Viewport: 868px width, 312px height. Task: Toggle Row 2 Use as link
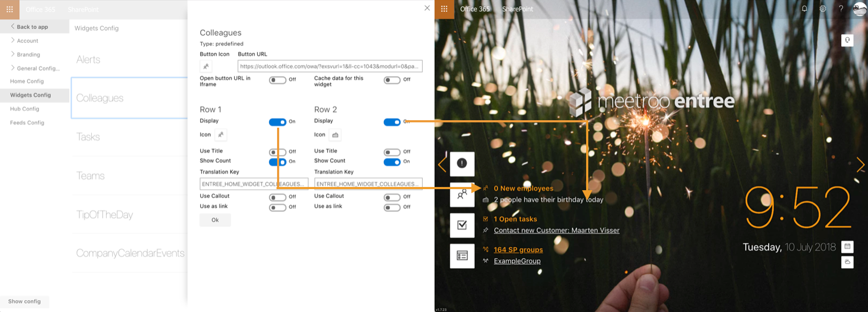[392, 207]
